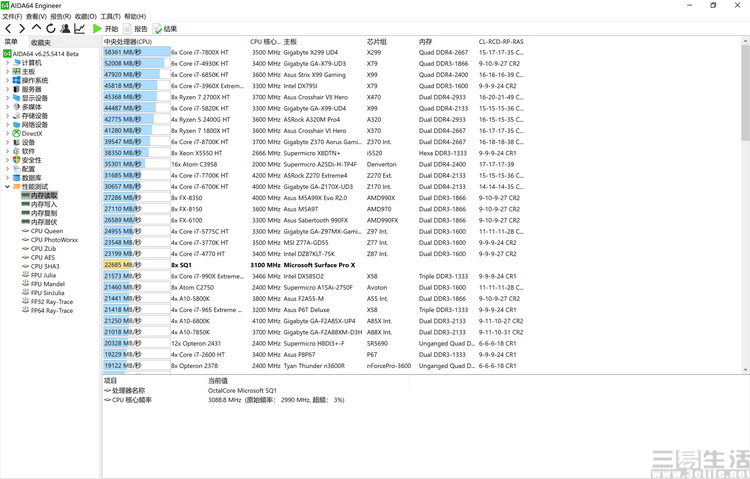The image size is (750, 479).
Task: Expand the 服务器 tree node
Action: [x=7, y=89]
